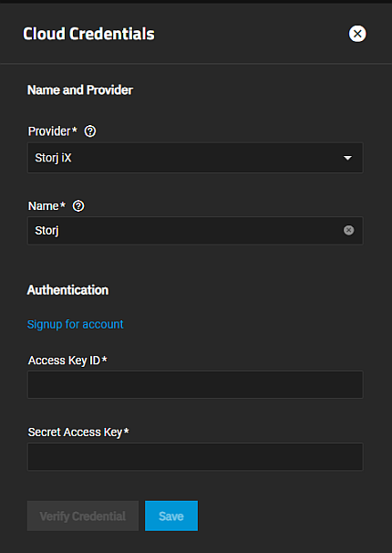
Task: Click the Name and Provider section heading
Action: tap(80, 90)
